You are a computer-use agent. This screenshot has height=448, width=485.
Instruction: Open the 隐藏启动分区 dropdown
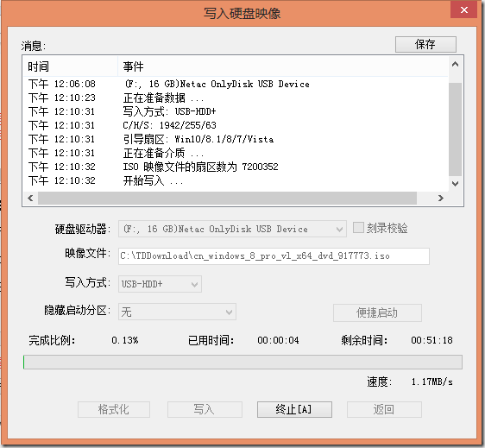point(177,312)
